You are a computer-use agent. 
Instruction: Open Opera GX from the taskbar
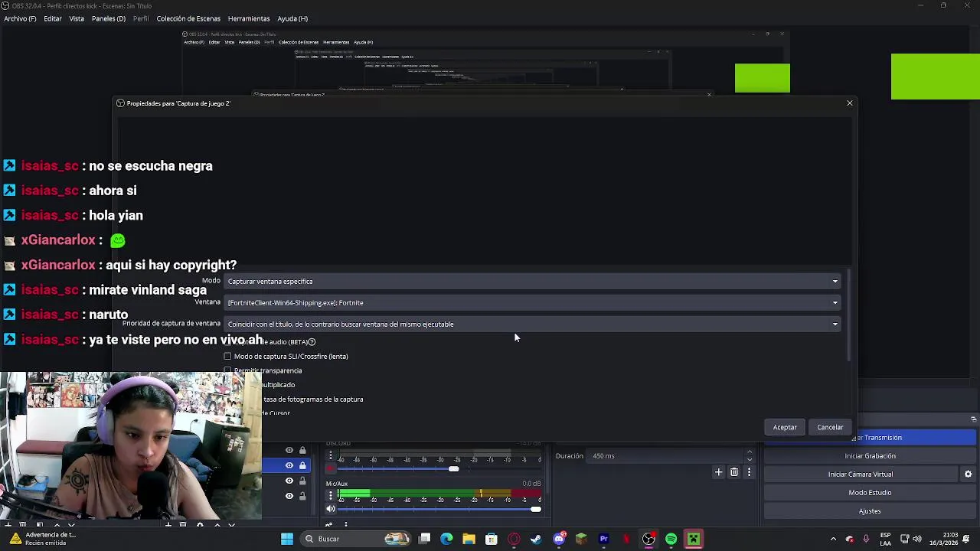coord(514,540)
